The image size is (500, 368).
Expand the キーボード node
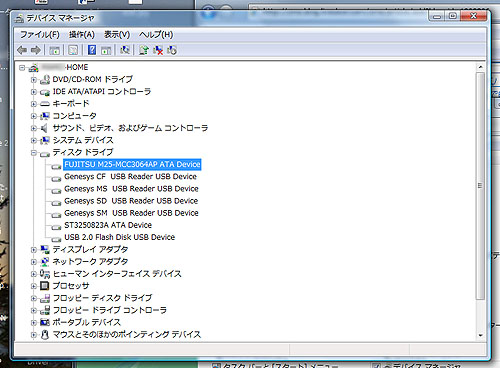pos(34,104)
